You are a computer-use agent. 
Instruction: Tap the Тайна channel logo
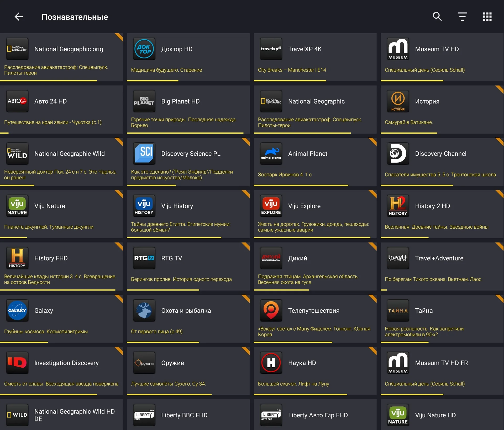point(398,310)
